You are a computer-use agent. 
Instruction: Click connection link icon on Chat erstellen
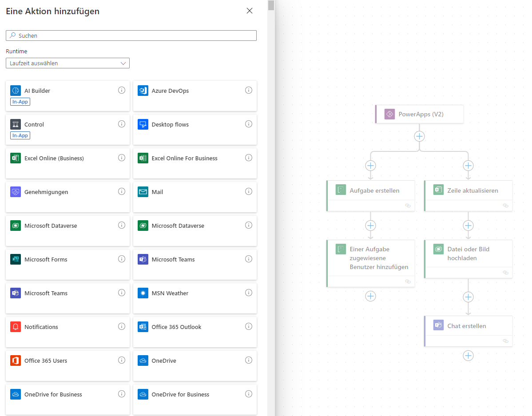[505, 341]
